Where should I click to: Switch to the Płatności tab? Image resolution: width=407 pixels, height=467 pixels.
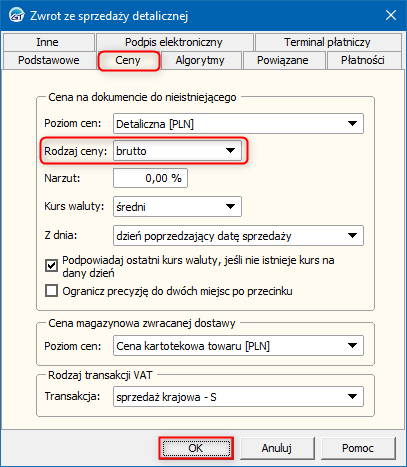(363, 60)
